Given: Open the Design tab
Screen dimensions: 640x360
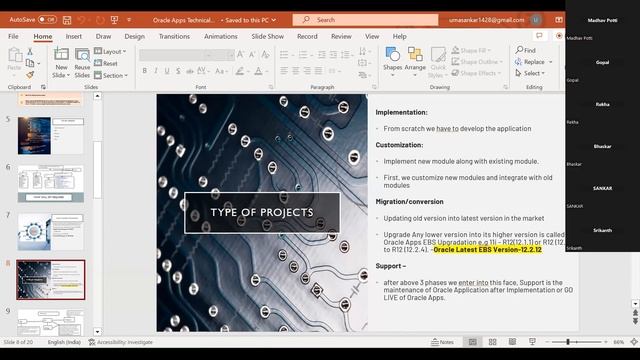Looking at the screenshot, I should point(135,36).
